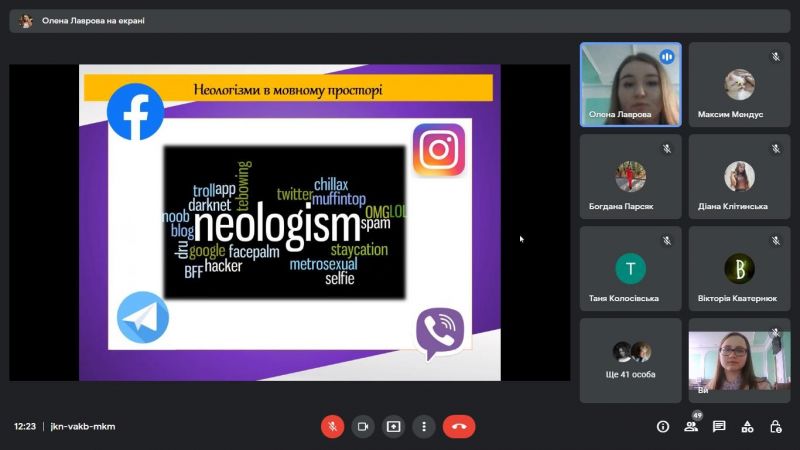Image resolution: width=800 pixels, height=450 pixels.
Task: Click the Viber logo on the slide
Action: coord(440,334)
